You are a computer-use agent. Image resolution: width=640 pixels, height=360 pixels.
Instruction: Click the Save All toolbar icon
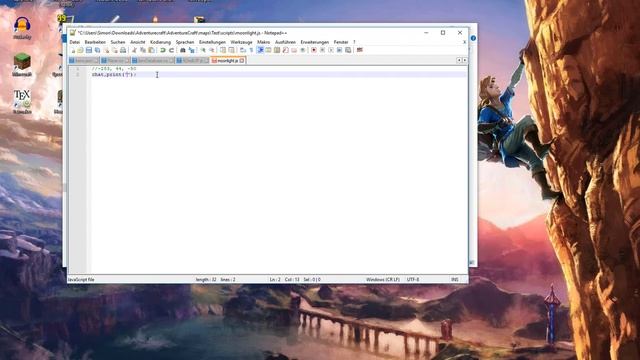(98, 50)
